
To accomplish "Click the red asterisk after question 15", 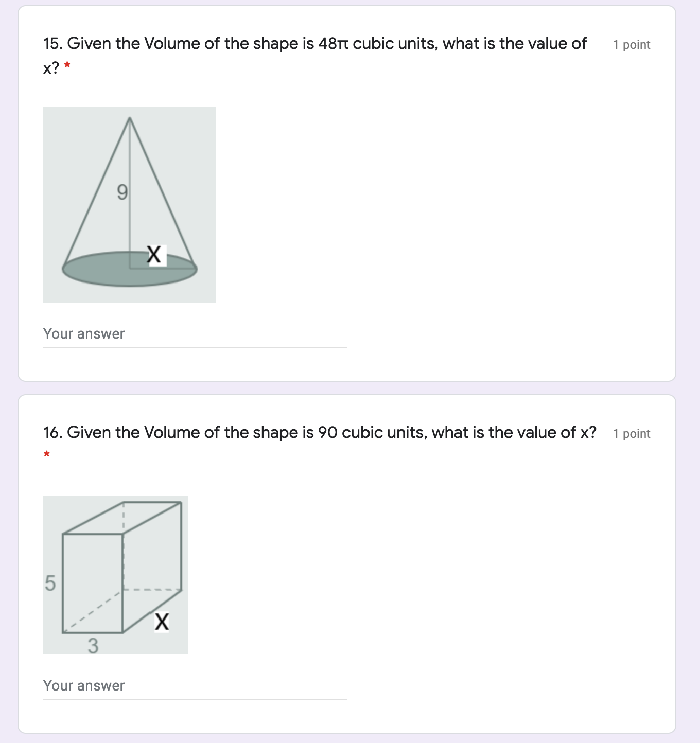I will tap(67, 66).
